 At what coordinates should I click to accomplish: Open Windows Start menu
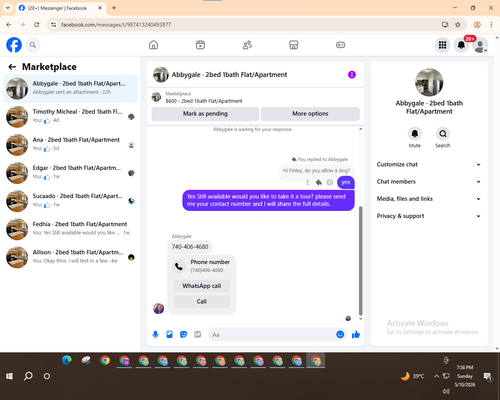coord(9,376)
